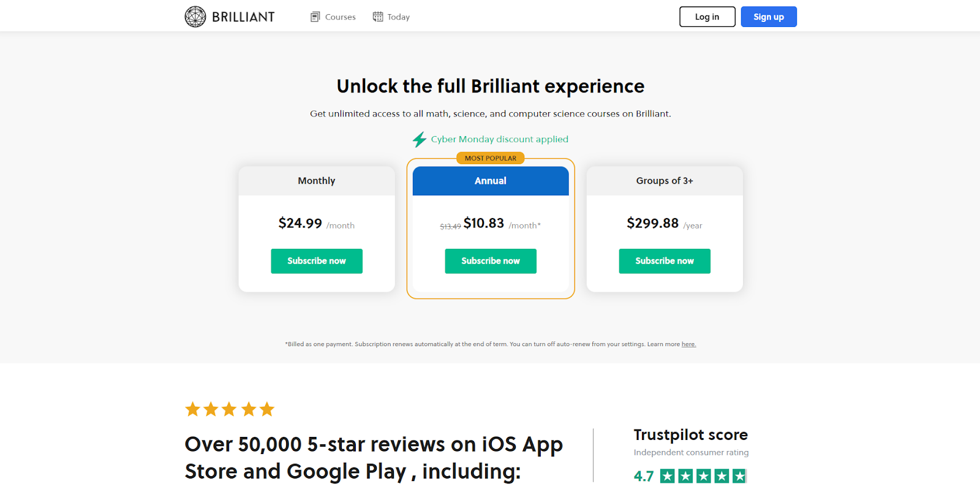Click the gold five-star rating icons

(x=230, y=409)
